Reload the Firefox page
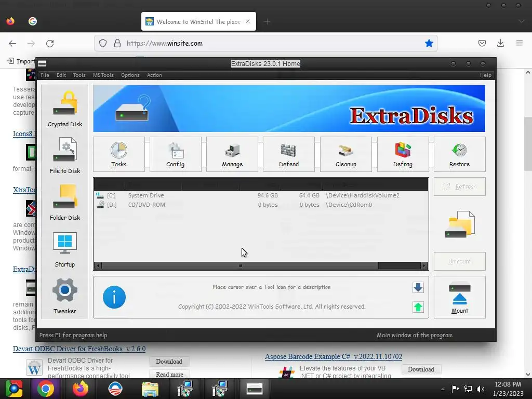 50,44
